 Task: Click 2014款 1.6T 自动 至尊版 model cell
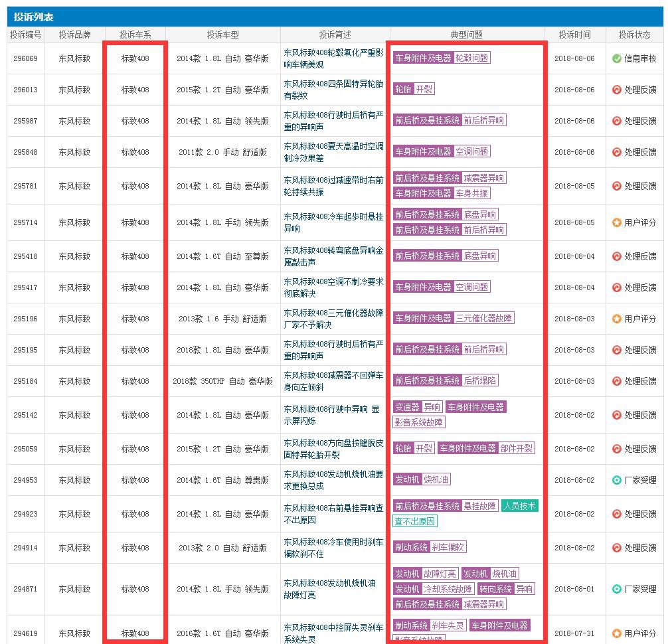(223, 256)
